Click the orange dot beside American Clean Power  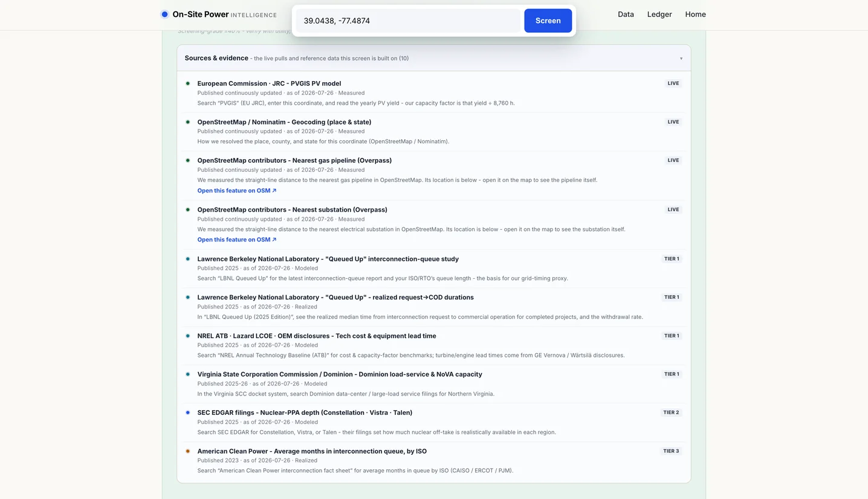(188, 451)
